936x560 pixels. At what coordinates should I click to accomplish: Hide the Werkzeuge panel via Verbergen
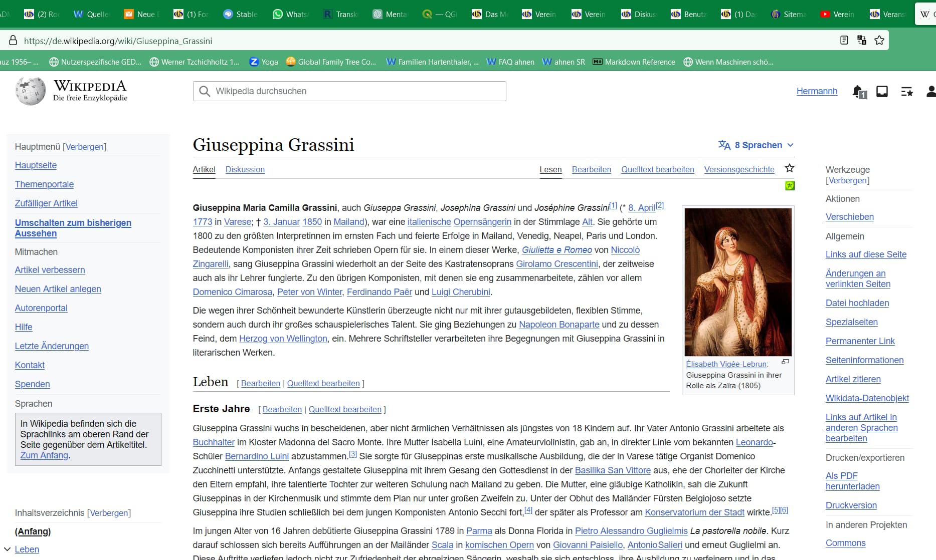tap(847, 180)
